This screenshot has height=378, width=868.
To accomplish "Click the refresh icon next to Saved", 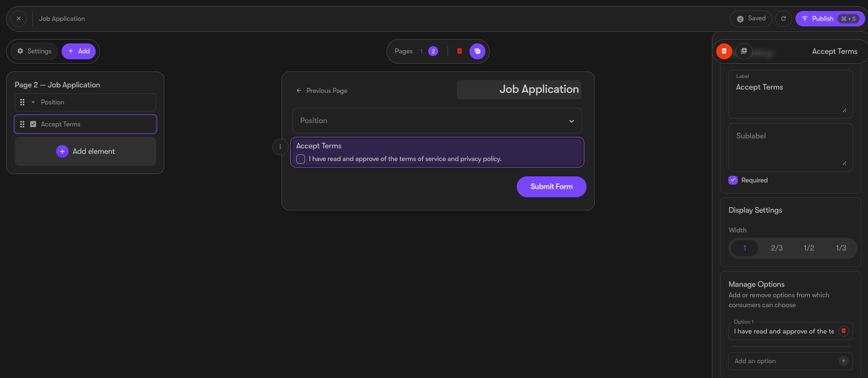I will 783,19.
